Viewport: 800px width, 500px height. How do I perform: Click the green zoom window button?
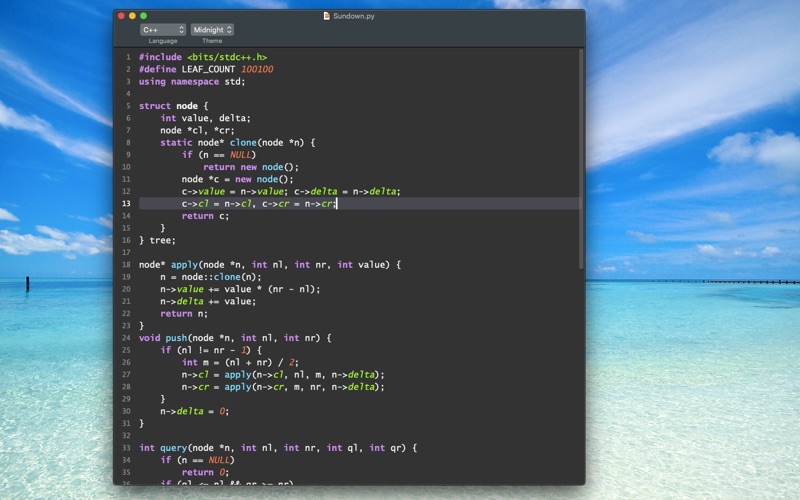(143, 16)
